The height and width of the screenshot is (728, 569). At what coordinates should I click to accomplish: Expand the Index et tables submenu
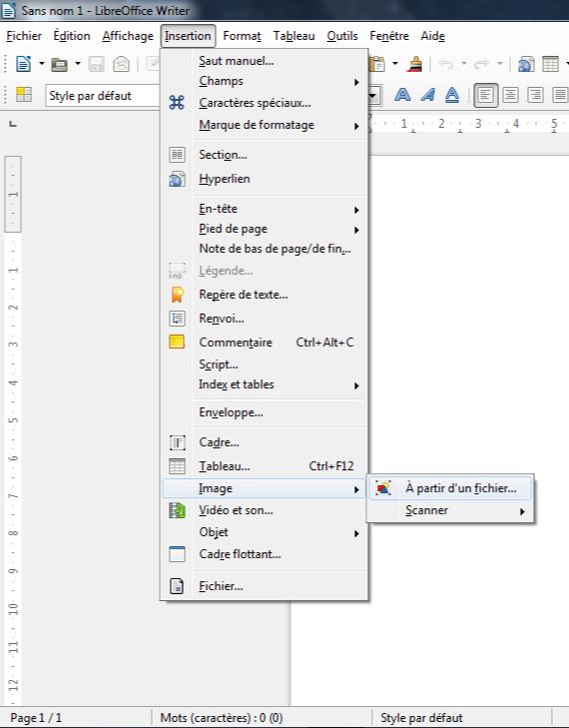click(266, 384)
